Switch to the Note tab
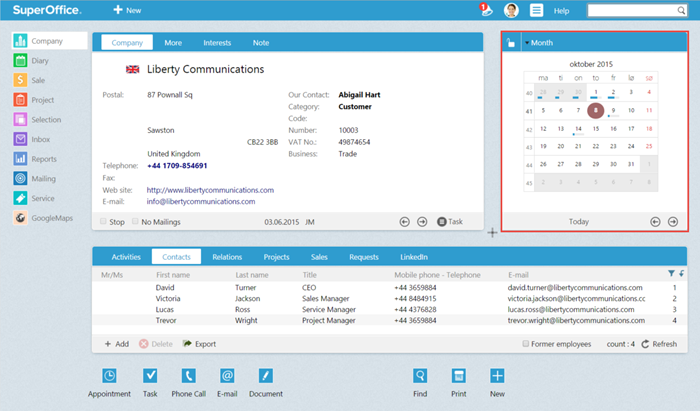Viewport: 700px width, 411px height. pyautogui.click(x=261, y=43)
